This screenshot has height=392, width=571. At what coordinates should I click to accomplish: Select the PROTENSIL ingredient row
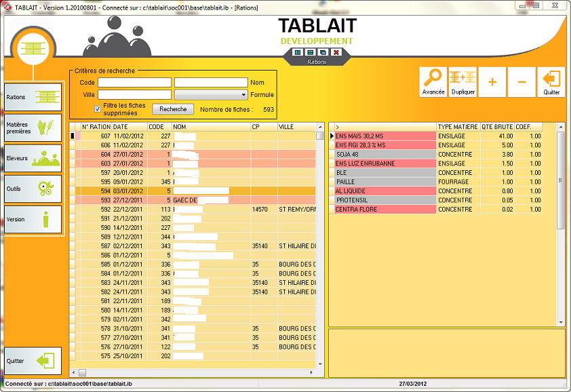pyautogui.click(x=435, y=200)
